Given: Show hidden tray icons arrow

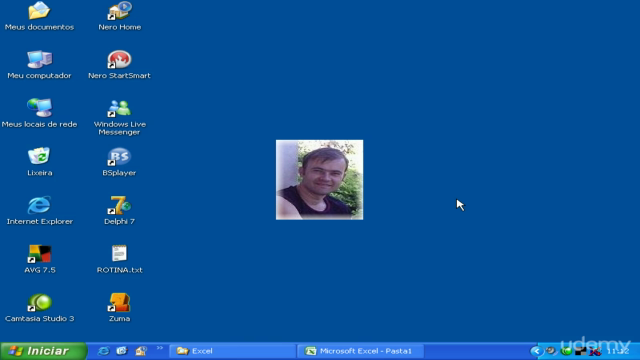Looking at the screenshot, I should pos(537,351).
